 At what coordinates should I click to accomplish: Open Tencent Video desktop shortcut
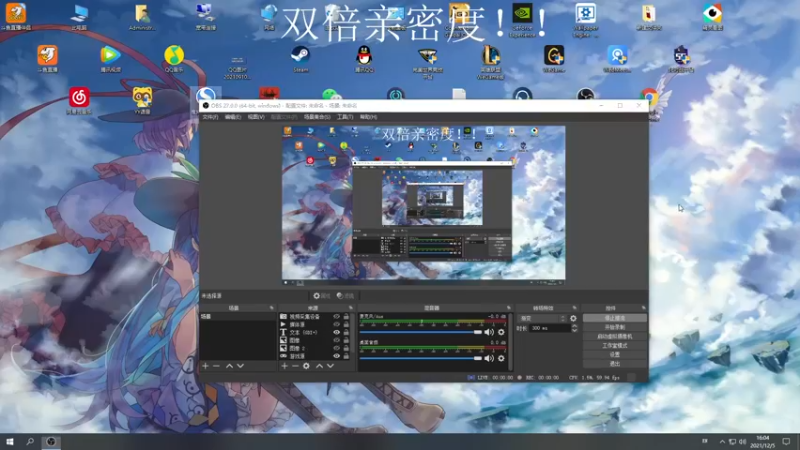tap(110, 58)
